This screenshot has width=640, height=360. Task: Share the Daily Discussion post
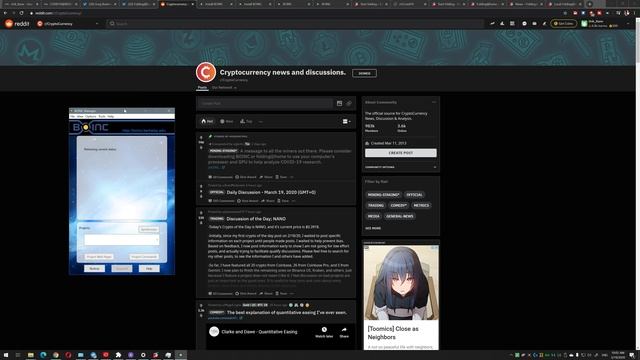point(268,201)
